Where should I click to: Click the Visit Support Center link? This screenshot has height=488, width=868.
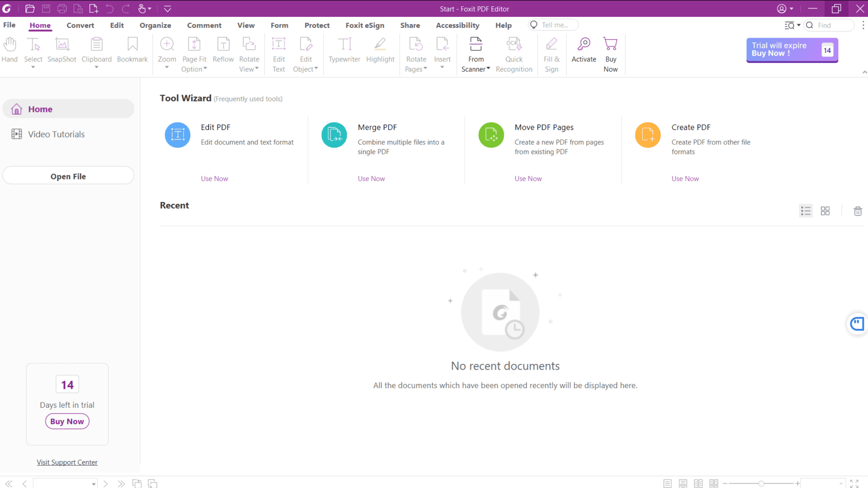pos(67,462)
